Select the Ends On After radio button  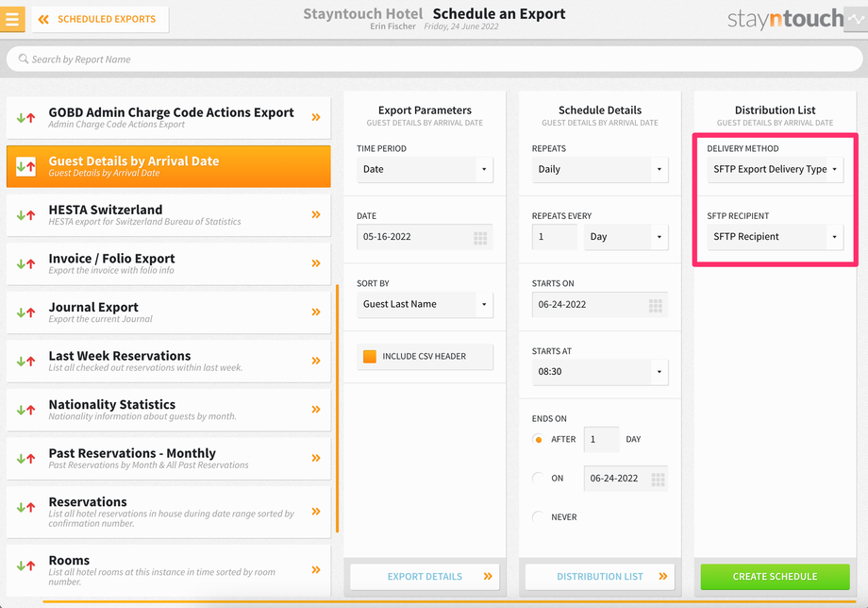[538, 440]
